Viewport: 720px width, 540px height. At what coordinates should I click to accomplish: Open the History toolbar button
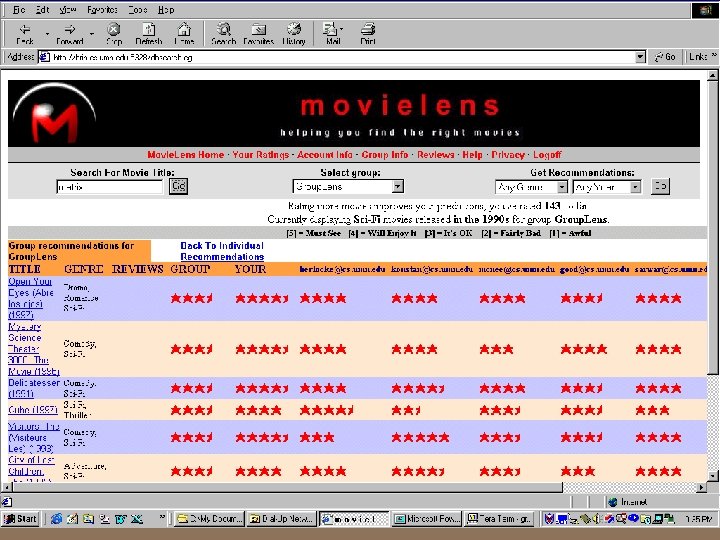294,34
